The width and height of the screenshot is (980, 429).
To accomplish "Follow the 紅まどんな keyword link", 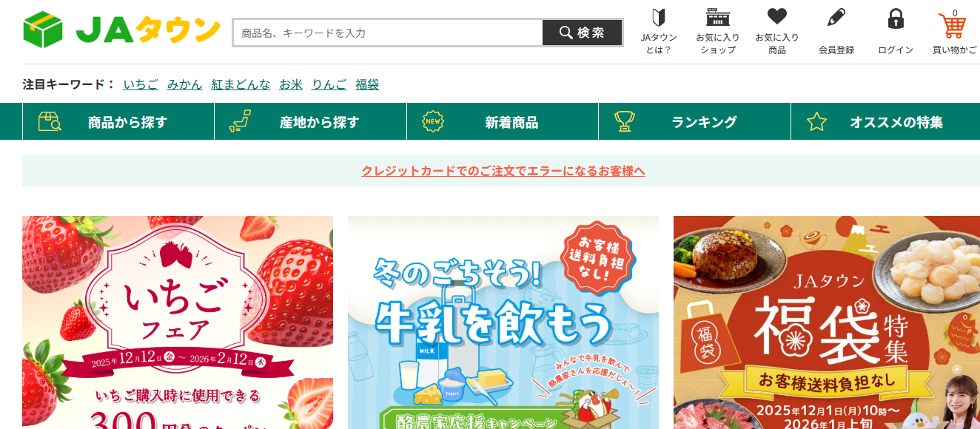I will 241,84.
